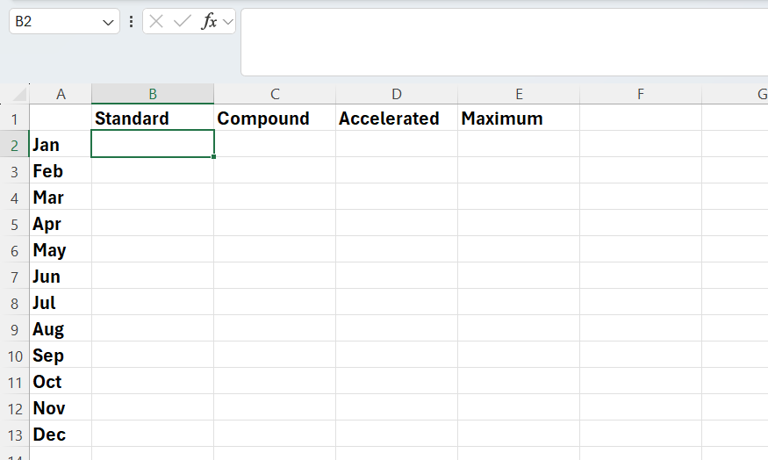The image size is (768, 460).
Task: Select row 3 header
Action: pyautogui.click(x=15, y=172)
